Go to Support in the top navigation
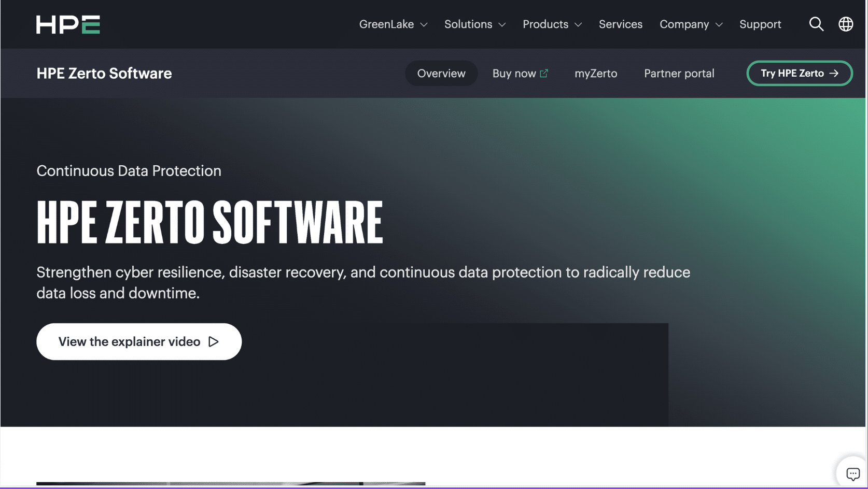The image size is (868, 489). click(760, 24)
